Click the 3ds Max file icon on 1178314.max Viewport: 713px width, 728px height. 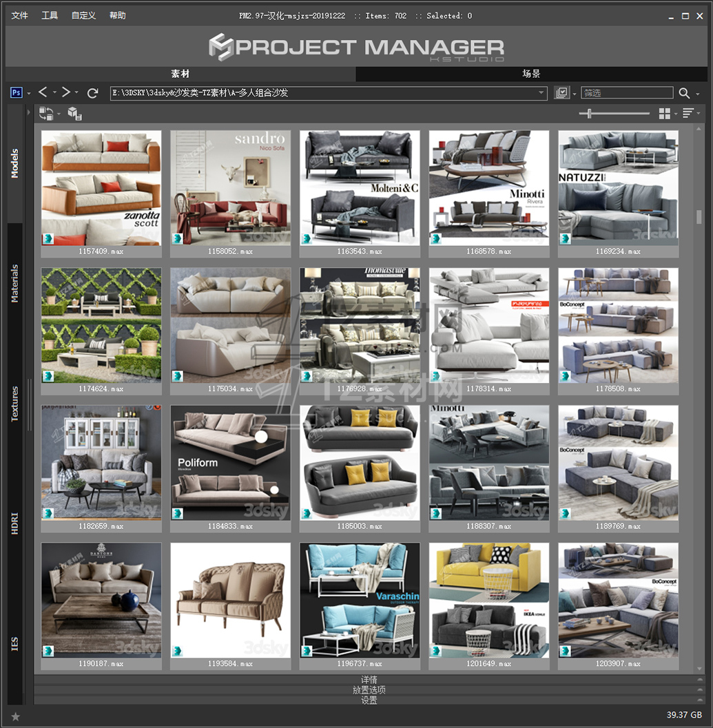click(435, 376)
